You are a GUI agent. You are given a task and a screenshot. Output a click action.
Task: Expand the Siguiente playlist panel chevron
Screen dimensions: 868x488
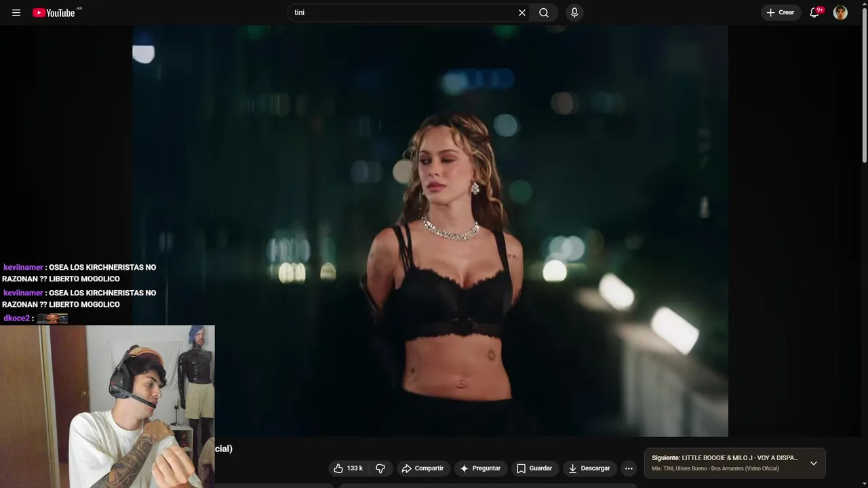click(814, 464)
